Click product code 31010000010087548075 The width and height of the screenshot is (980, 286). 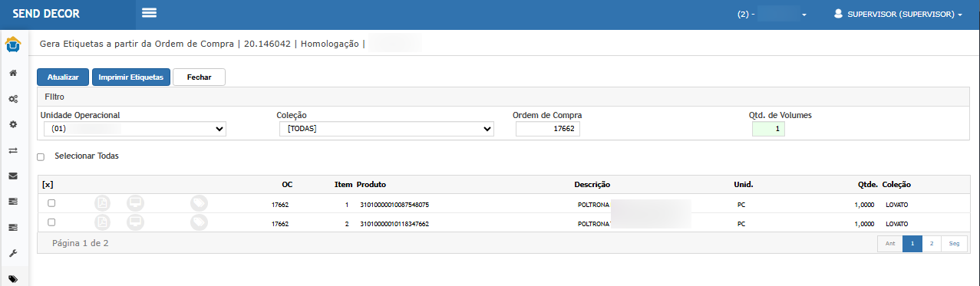(394, 205)
